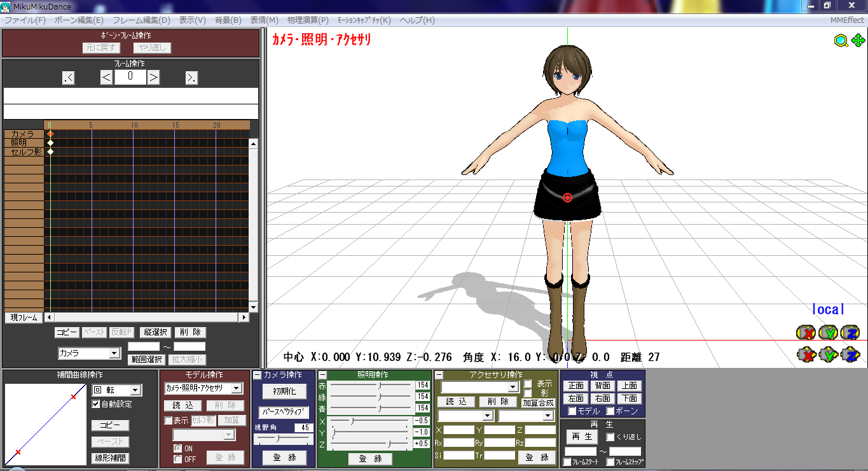The image size is (868, 471).
Task: Open the カメラ dropdown below the timeline
Action: tap(89, 353)
